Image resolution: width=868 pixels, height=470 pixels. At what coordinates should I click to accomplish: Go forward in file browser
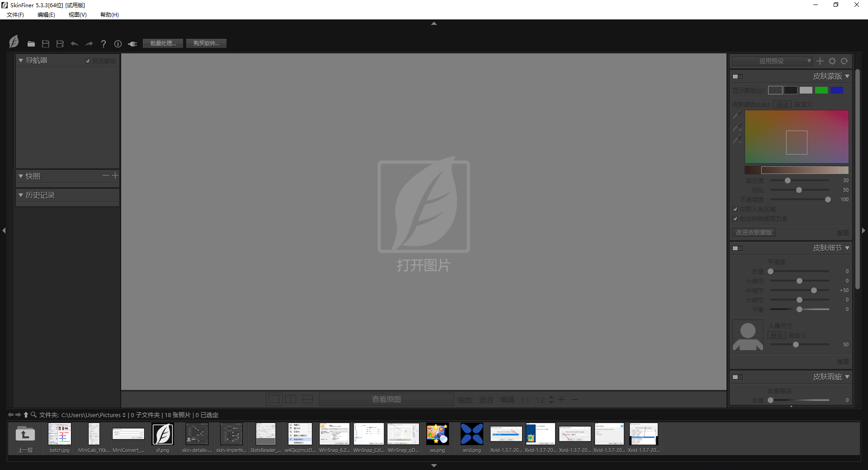click(x=18, y=415)
